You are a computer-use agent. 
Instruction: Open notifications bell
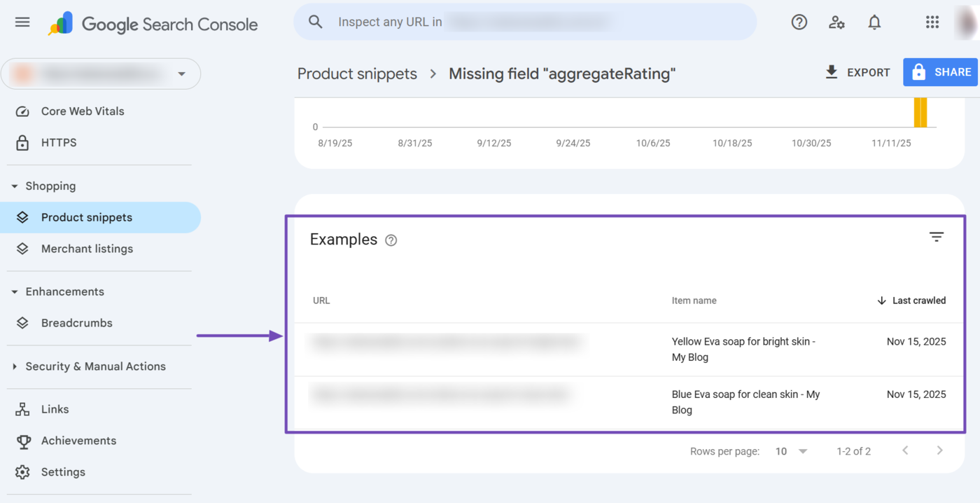[874, 22]
